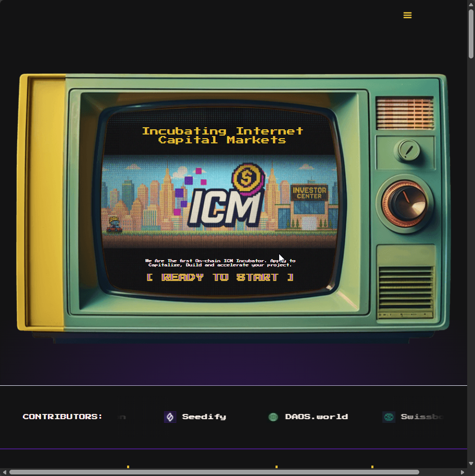Click the scroll down arrow

coord(471,463)
